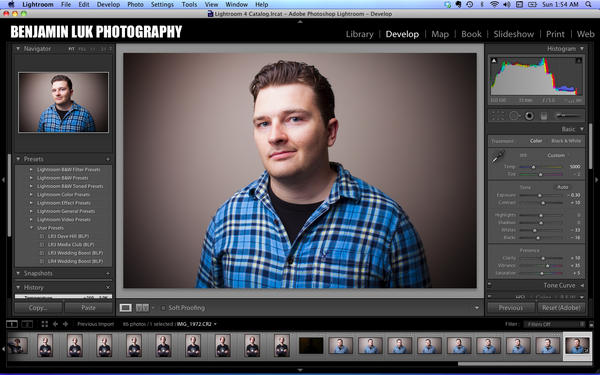This screenshot has height=375, width=600.
Task: Open the Slideshow module
Action: click(514, 34)
